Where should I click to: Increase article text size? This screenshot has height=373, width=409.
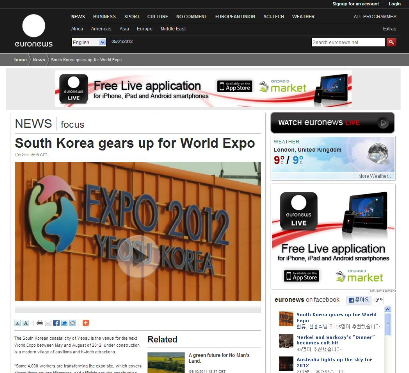pyautogui.click(x=26, y=323)
